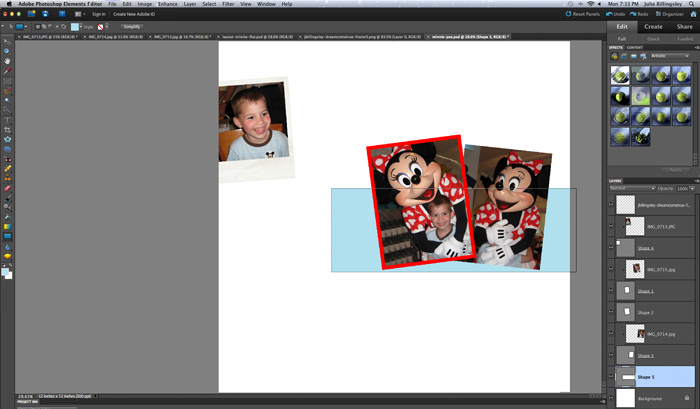Screen dimensions: 700x409
Task: Switch to the Share tab
Action: click(x=684, y=27)
